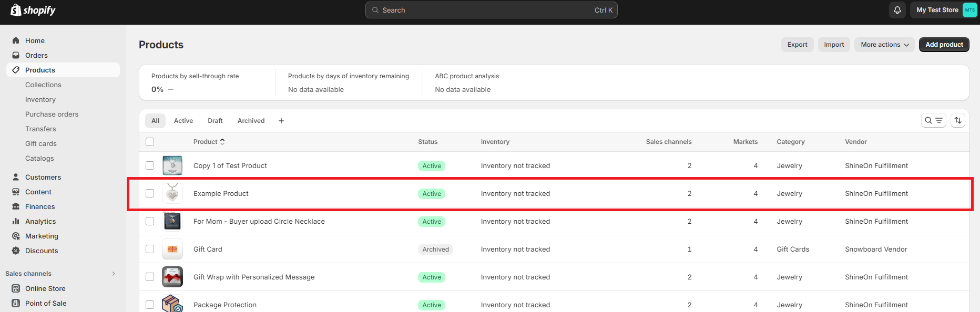Image resolution: width=980 pixels, height=312 pixels.
Task: Click the Home sidebar icon
Action: tap(16, 40)
